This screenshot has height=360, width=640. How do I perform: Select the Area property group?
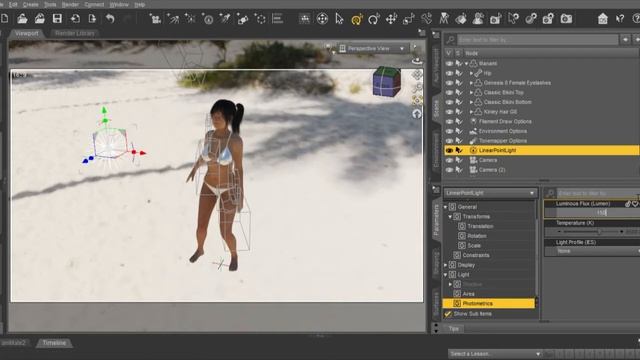(x=468, y=294)
